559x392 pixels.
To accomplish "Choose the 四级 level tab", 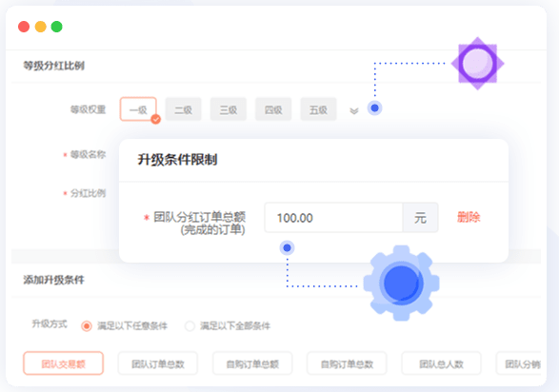I will click(273, 109).
